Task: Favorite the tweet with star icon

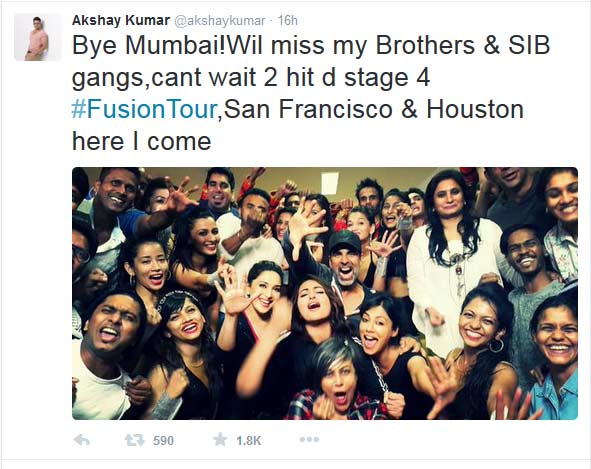Action: tap(220, 440)
